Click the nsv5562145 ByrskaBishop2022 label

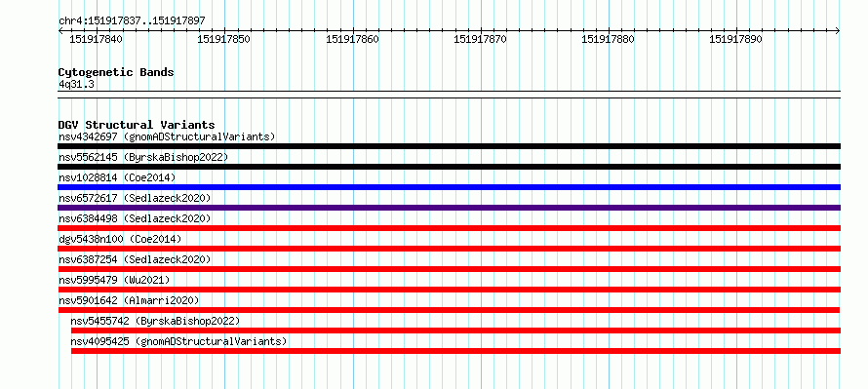[x=143, y=157]
